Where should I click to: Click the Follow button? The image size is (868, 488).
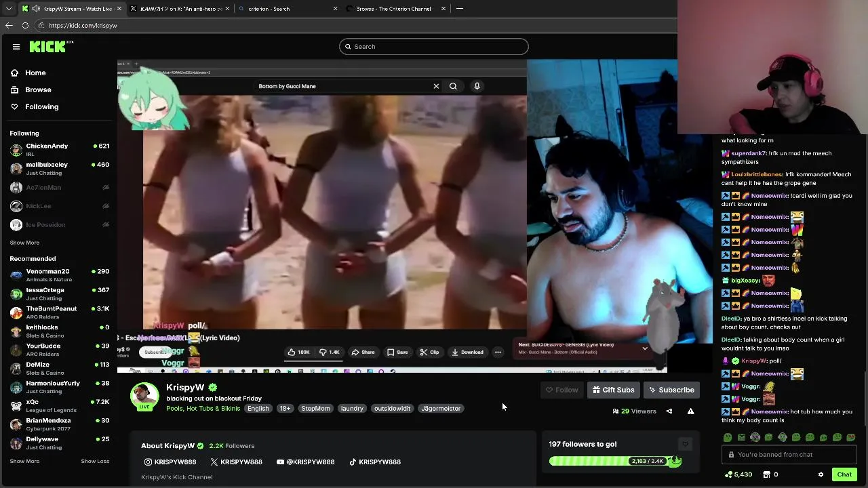[562, 390]
